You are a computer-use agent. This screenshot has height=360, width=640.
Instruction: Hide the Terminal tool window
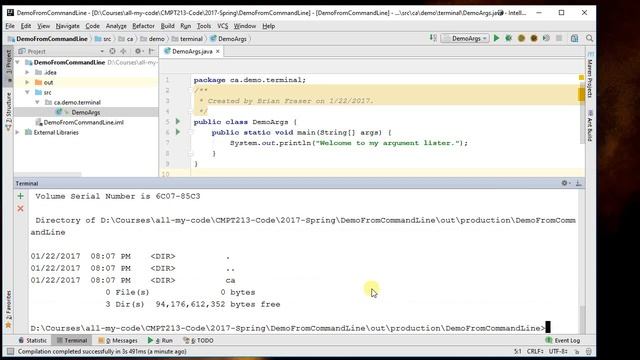tap(578, 183)
